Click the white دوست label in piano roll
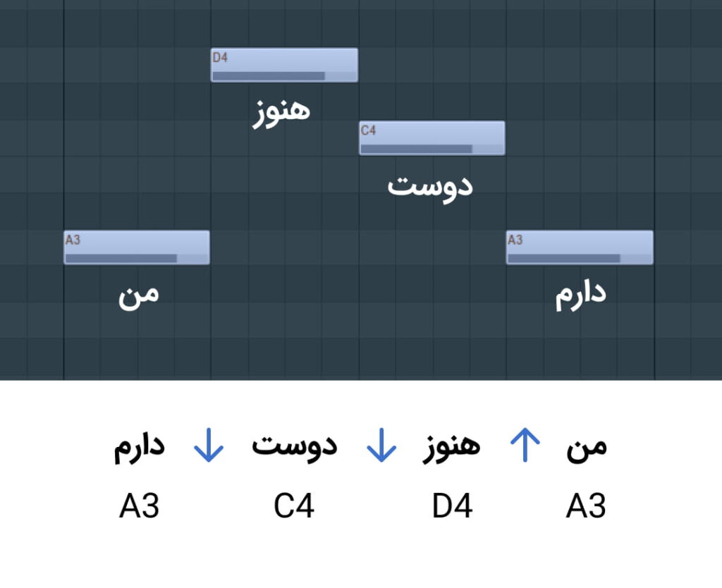Screen dimensions: 722x588 [x=430, y=188]
